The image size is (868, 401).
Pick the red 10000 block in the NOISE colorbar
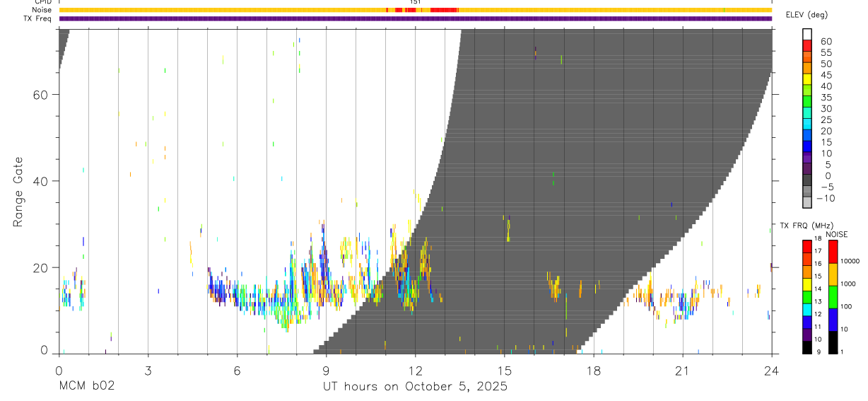coord(833,252)
